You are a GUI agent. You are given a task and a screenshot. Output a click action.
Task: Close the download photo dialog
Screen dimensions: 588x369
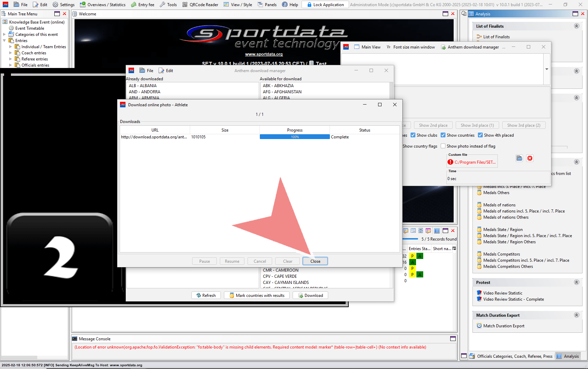tap(315, 261)
